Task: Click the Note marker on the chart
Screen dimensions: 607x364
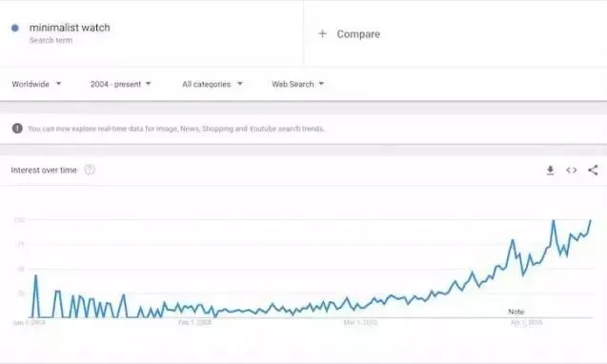Action: (x=516, y=312)
